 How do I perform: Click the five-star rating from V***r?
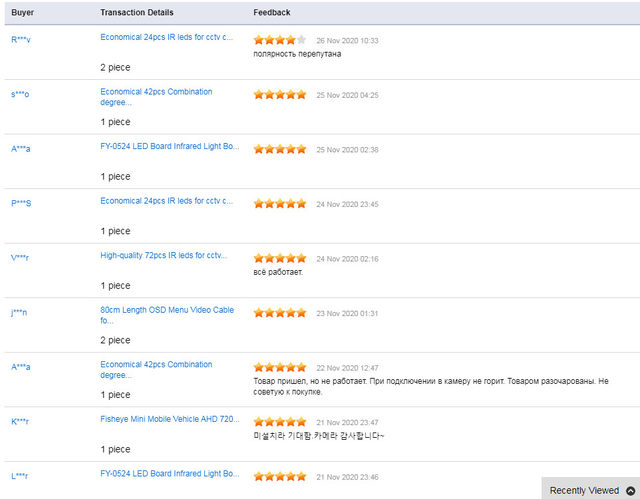(x=280, y=258)
